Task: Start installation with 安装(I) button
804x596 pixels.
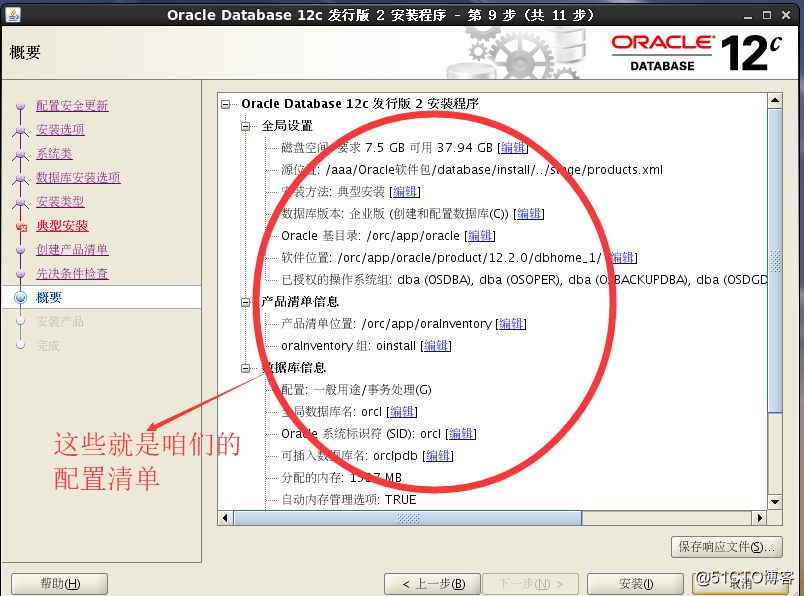Action: [635, 584]
